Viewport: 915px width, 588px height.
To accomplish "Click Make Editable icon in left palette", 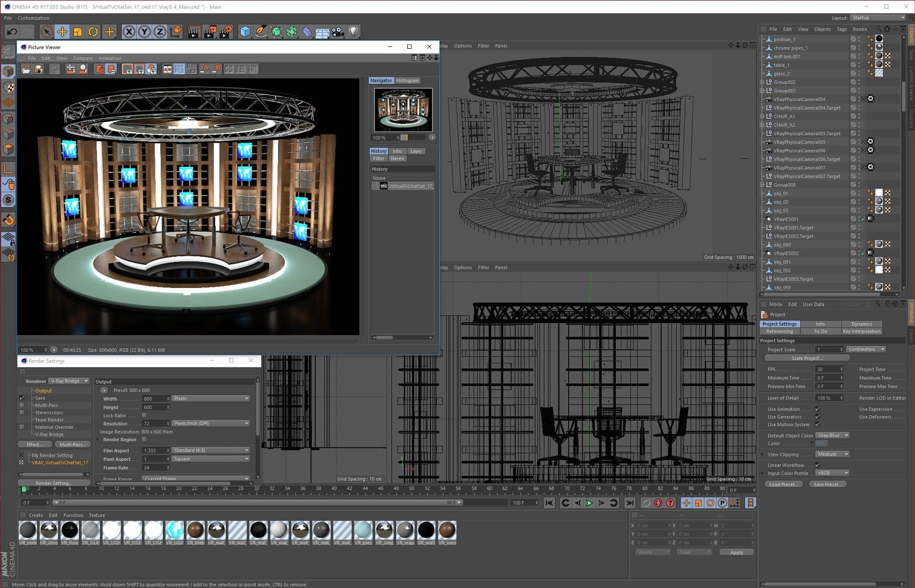I will 8,52.
